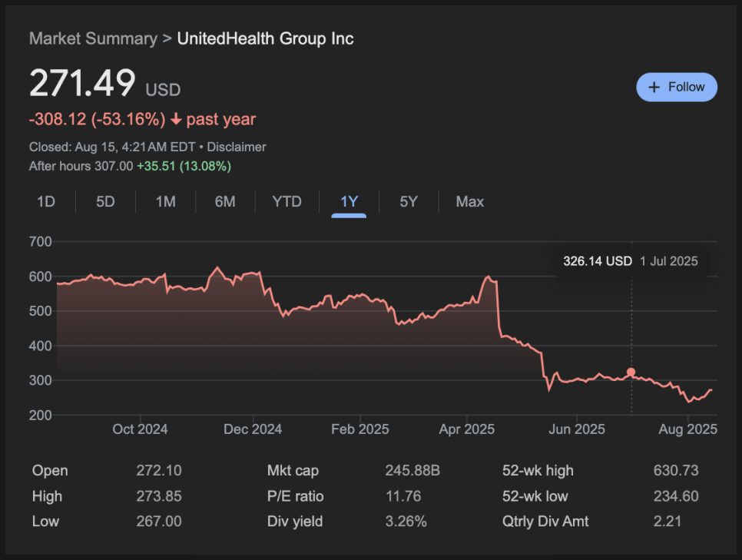Image resolution: width=742 pixels, height=560 pixels.
Task: Click the 52-wk high value 630.73
Action: (676, 471)
